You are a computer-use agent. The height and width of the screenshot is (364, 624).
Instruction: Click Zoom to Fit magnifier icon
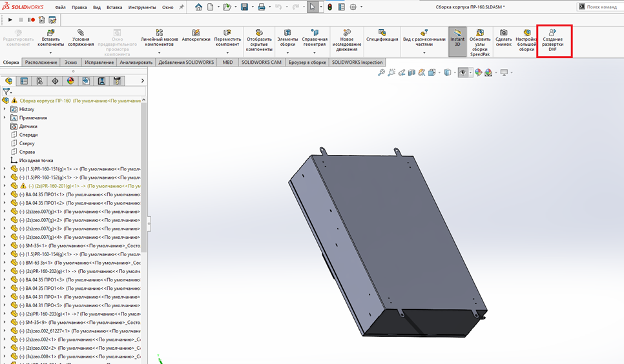[x=381, y=72]
